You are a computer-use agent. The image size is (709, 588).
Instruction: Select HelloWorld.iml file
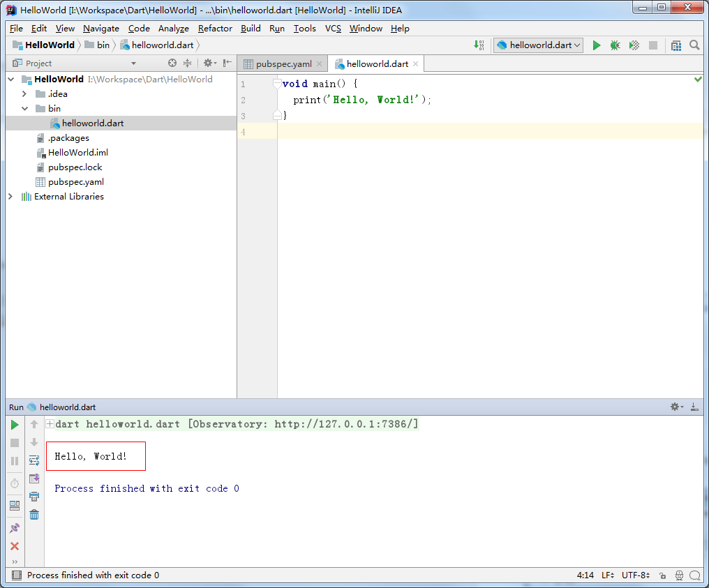coord(77,153)
